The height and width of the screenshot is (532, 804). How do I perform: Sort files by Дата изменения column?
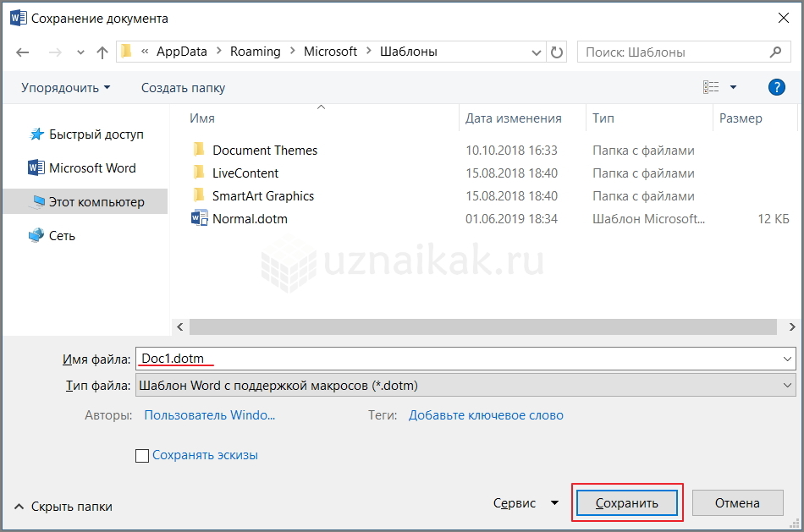pos(513,118)
